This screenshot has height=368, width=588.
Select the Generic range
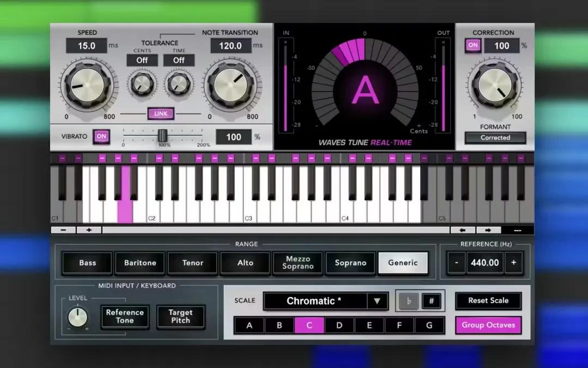pyautogui.click(x=403, y=263)
